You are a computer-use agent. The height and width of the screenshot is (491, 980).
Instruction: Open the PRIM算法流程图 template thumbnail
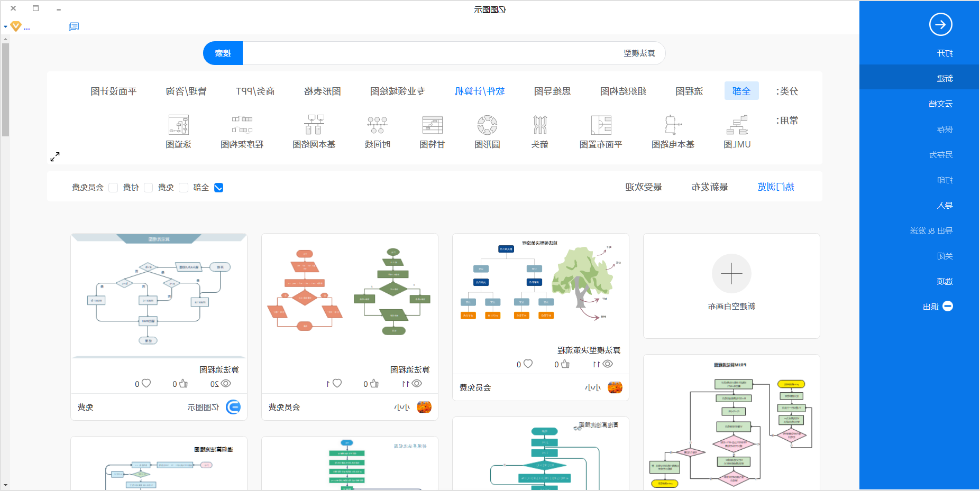[731, 422]
